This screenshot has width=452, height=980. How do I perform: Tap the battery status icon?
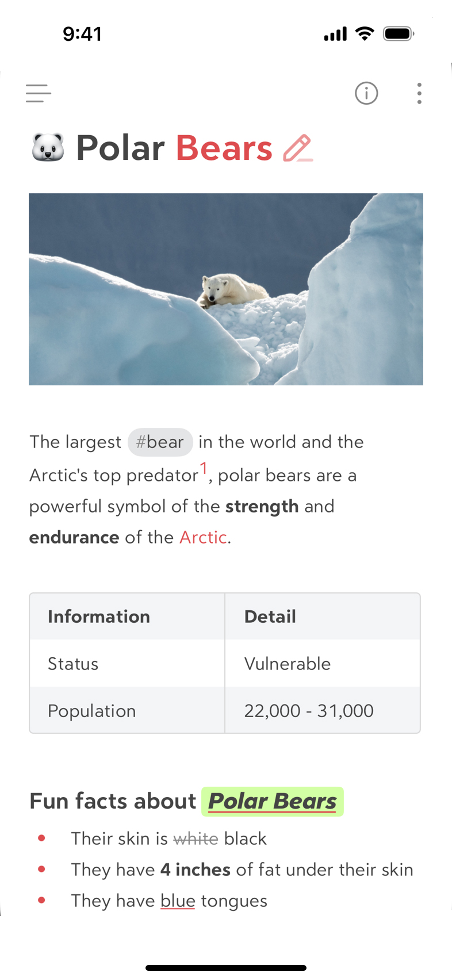coord(399,34)
